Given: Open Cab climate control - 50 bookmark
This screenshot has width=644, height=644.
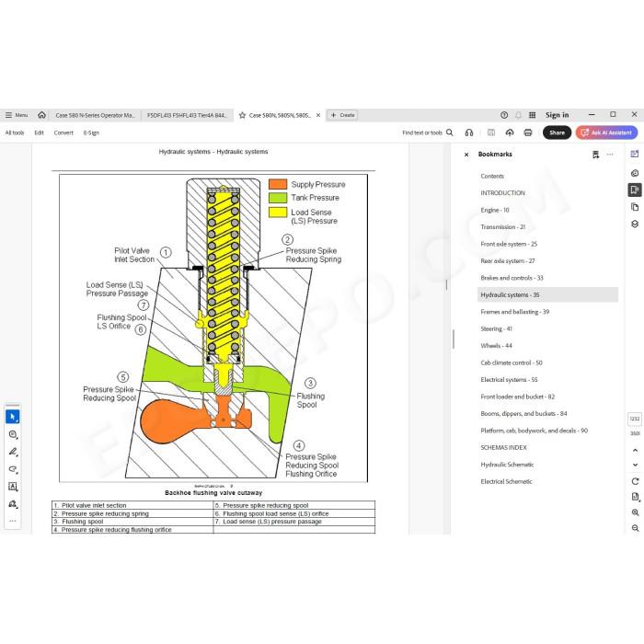Looking at the screenshot, I should [x=512, y=362].
